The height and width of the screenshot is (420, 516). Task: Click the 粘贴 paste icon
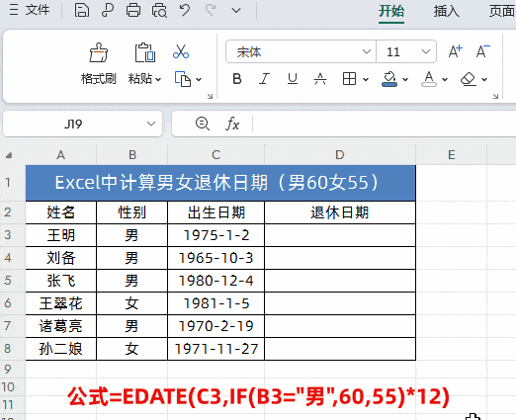click(x=144, y=52)
